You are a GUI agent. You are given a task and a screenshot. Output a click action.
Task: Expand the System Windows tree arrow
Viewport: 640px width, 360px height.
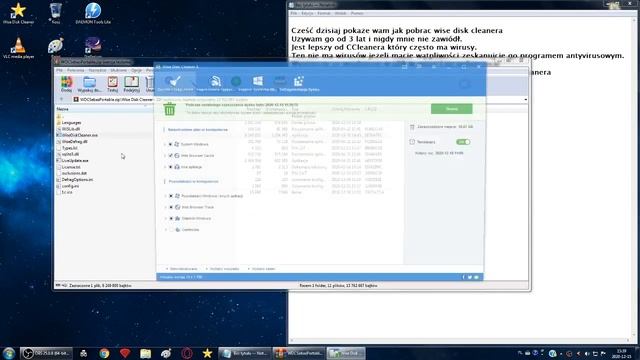(x=165, y=144)
